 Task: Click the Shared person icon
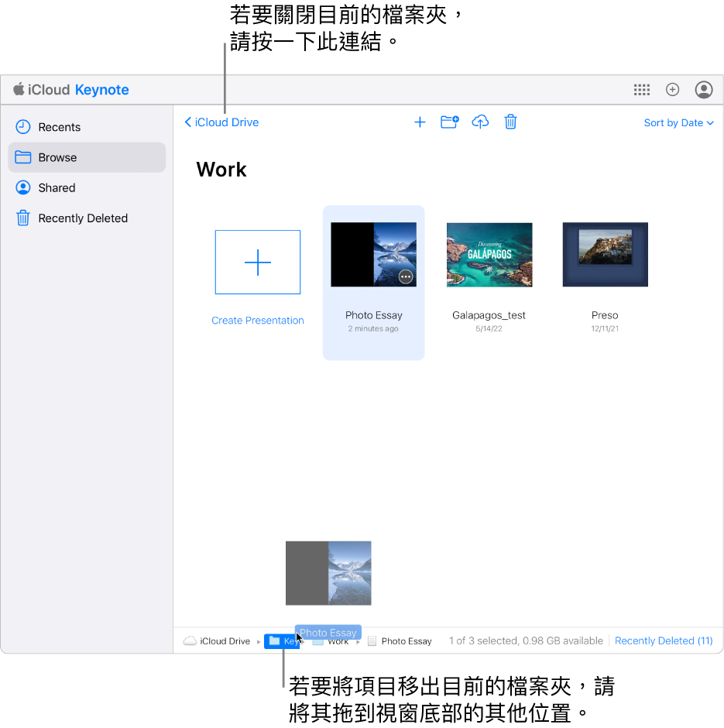tap(22, 187)
